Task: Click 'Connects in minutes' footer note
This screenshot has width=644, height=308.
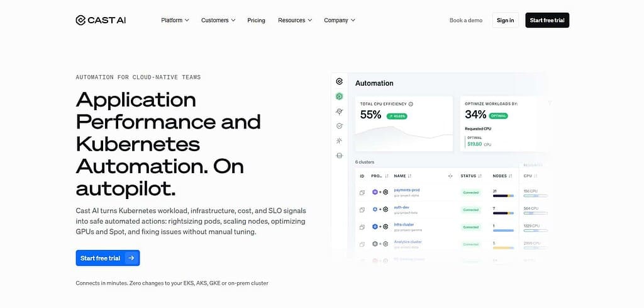Action: tap(172, 283)
